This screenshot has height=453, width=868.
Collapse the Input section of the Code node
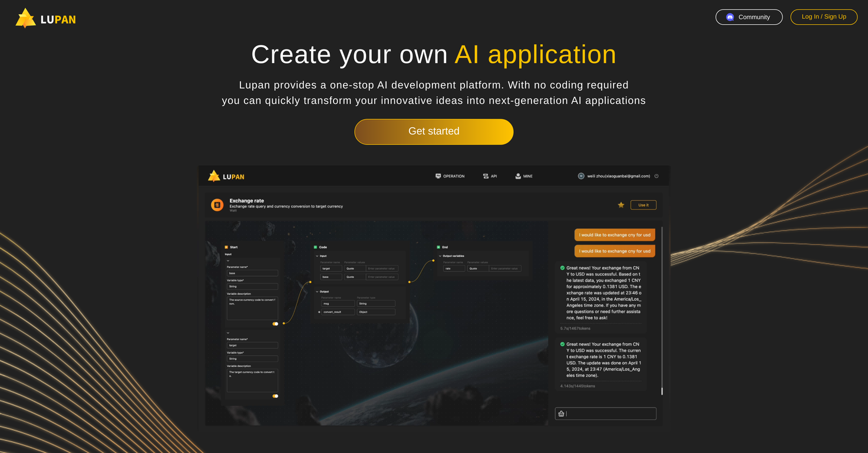tap(317, 256)
